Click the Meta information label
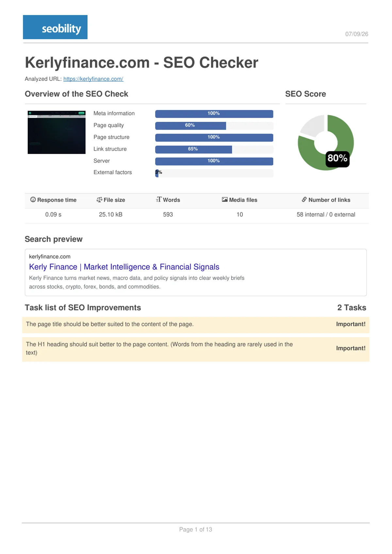This screenshot has height=554, width=392. pyautogui.click(x=114, y=113)
